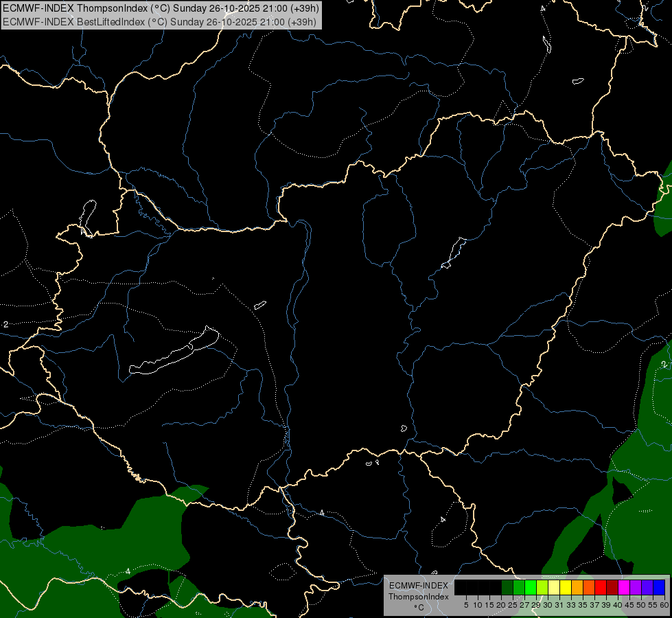Click the dark green 20-25 legend swatch
672x618 pixels.
pyautogui.click(x=507, y=587)
